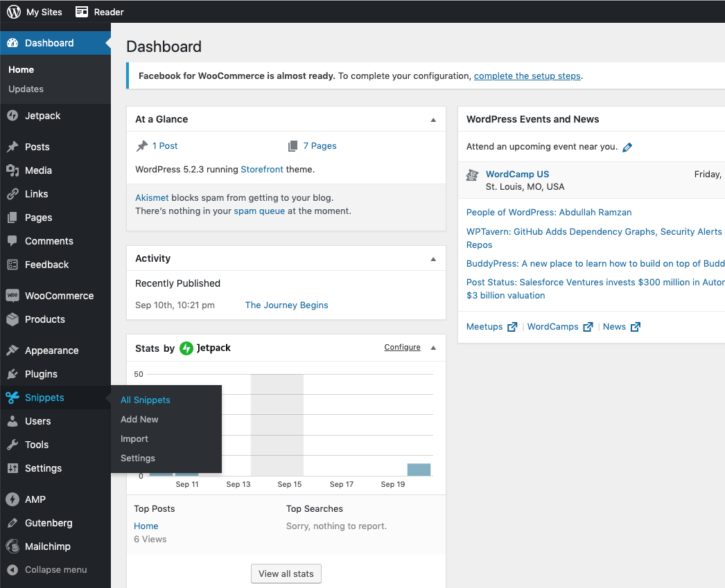
Task: Open the Akismet link
Action: (x=152, y=197)
